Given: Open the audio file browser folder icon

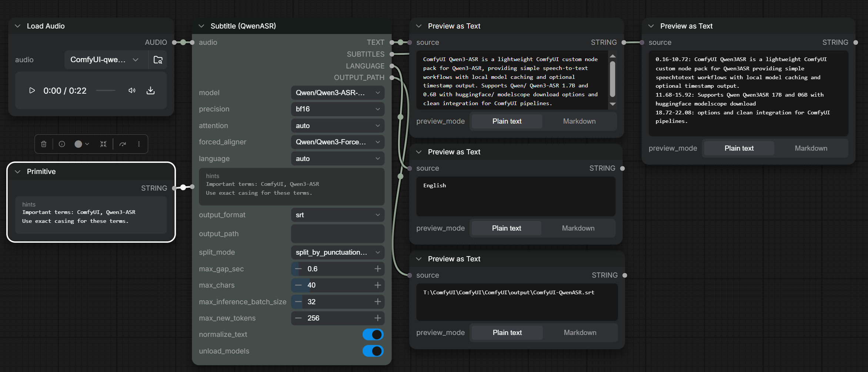Looking at the screenshot, I should tap(158, 60).
